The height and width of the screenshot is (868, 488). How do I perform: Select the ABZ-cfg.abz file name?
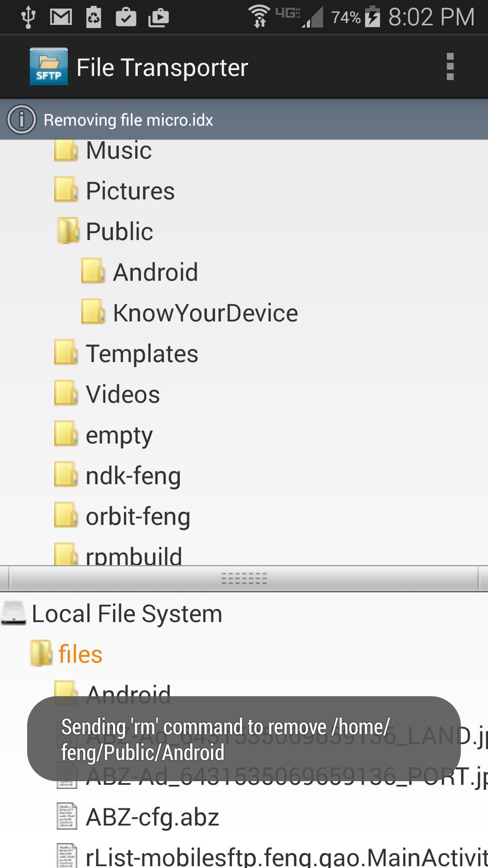pyautogui.click(x=152, y=817)
